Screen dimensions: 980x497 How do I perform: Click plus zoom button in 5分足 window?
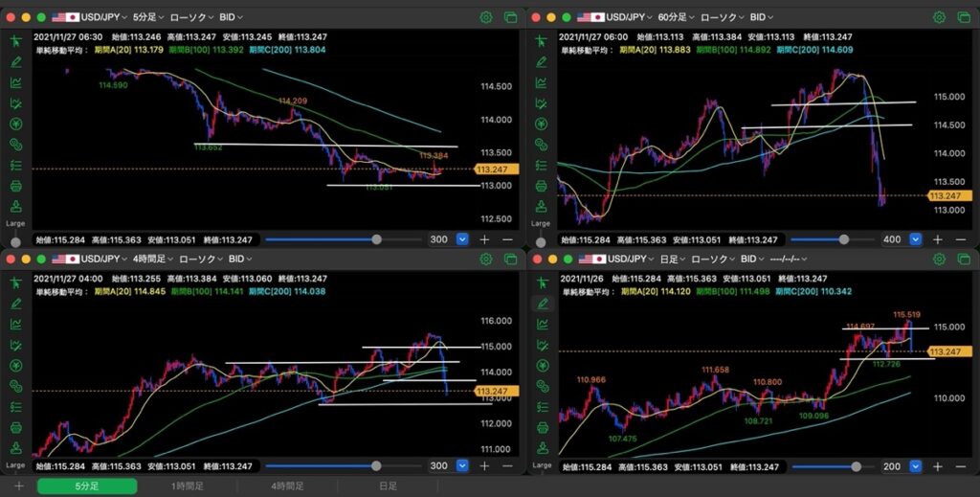coord(484,239)
